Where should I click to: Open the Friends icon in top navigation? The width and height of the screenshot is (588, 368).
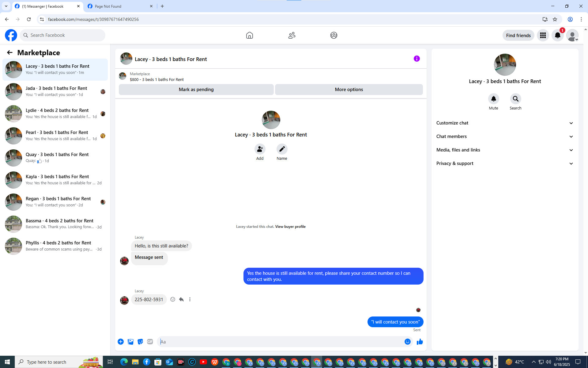(292, 35)
